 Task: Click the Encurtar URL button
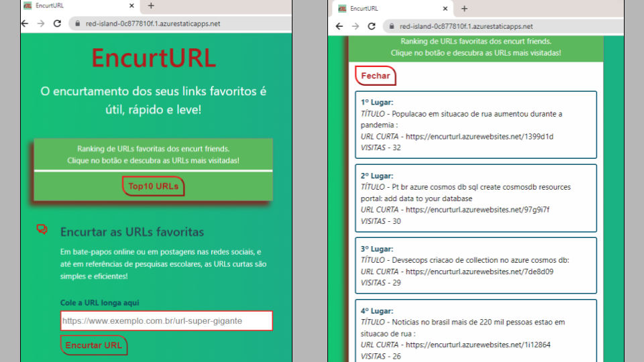pyautogui.click(x=94, y=345)
